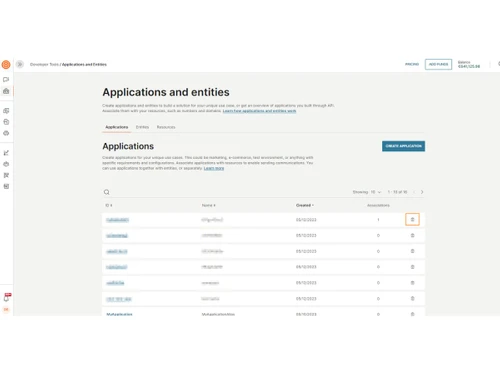500x375 pixels.
Task: Click the Applications and entities page heading
Action: point(166,92)
